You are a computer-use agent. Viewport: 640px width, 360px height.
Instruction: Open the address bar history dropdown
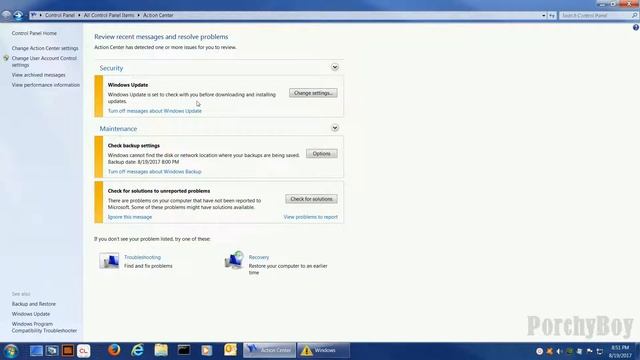pos(544,16)
